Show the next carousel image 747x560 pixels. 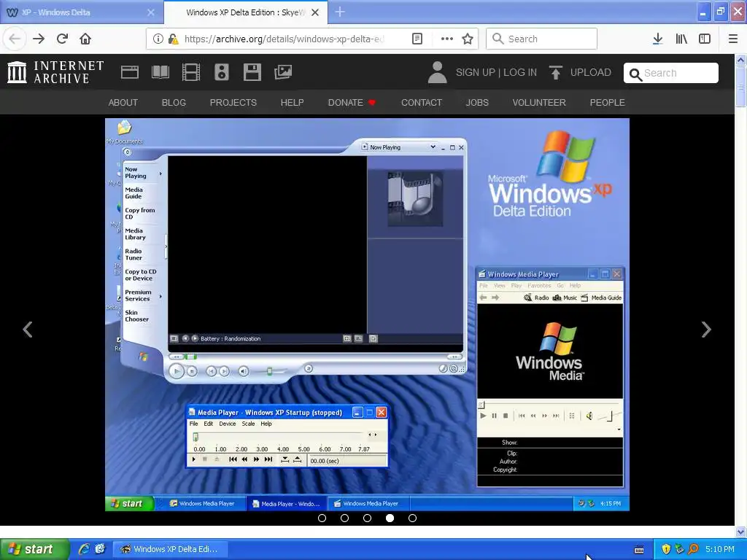click(x=706, y=330)
